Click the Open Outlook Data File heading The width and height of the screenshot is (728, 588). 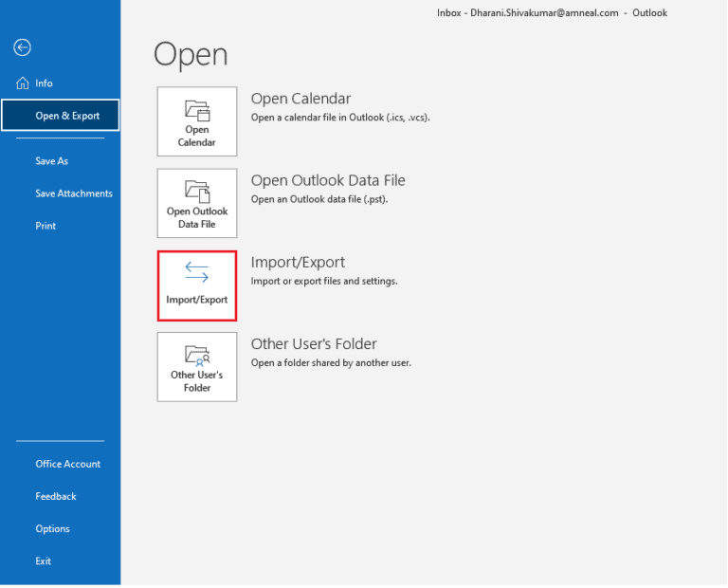click(328, 180)
